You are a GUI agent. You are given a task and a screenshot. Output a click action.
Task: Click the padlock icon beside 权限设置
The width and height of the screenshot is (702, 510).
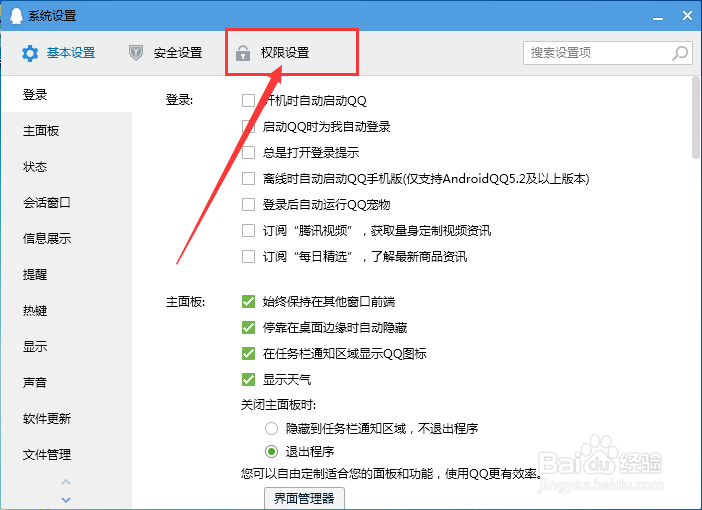tap(243, 53)
